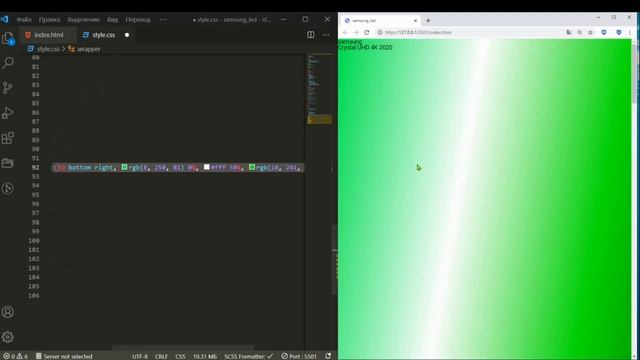This screenshot has height=360, width=640.
Task: Click browser Back button
Action: 345,32
